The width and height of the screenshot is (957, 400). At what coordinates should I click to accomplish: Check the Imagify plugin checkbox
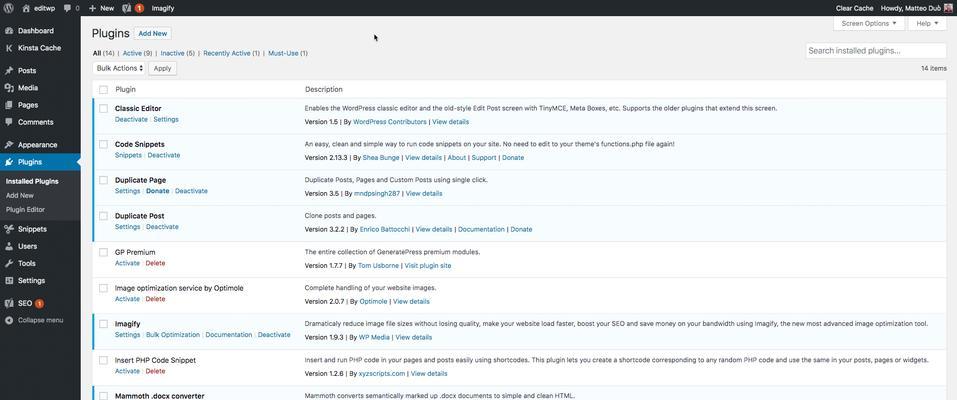103,324
